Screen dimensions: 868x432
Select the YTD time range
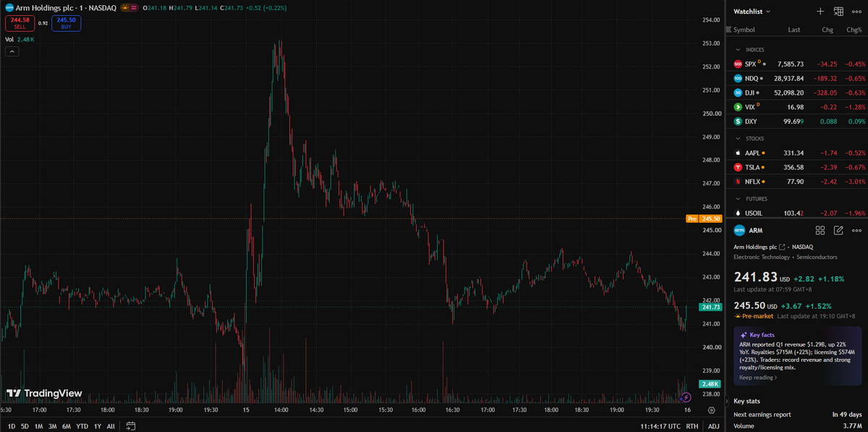point(82,426)
